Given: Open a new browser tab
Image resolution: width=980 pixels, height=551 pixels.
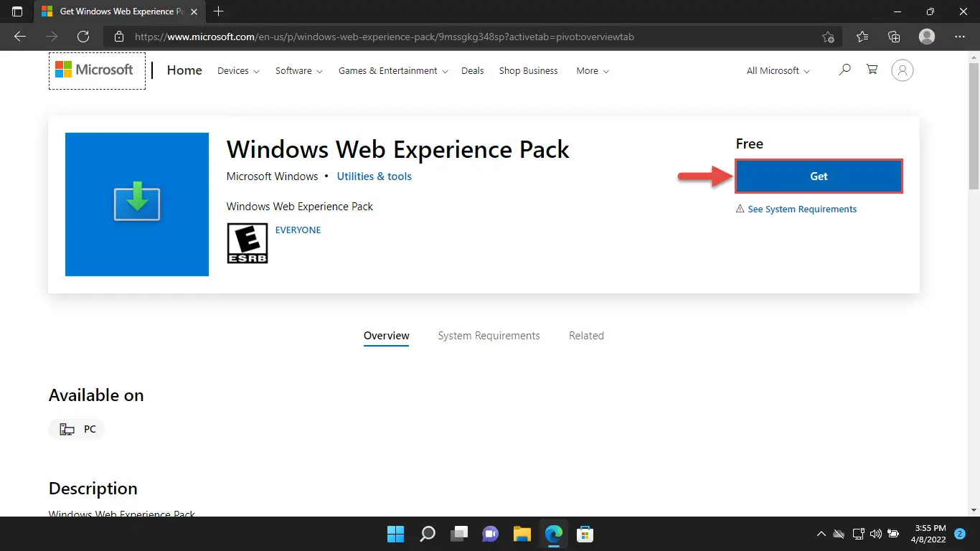Looking at the screenshot, I should tap(219, 11).
